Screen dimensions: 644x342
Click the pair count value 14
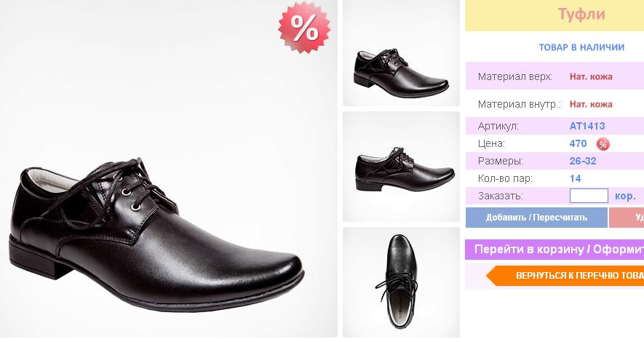pos(575,178)
